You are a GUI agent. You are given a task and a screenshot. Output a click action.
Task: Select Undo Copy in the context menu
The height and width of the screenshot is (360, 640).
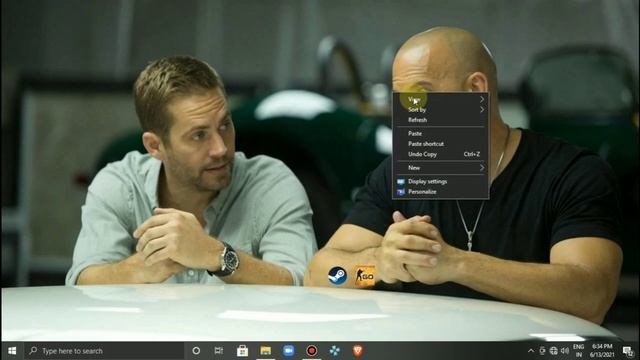(440, 154)
